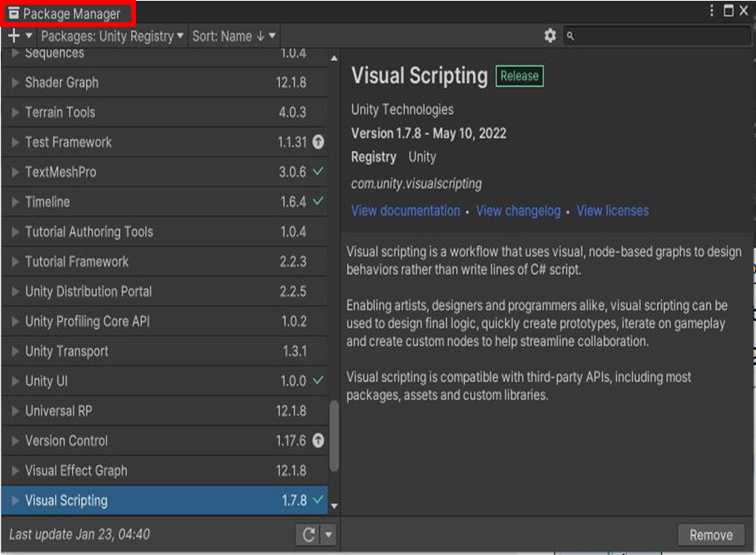Click Timeline installed checkmark icon
756x555 pixels.
318,201
